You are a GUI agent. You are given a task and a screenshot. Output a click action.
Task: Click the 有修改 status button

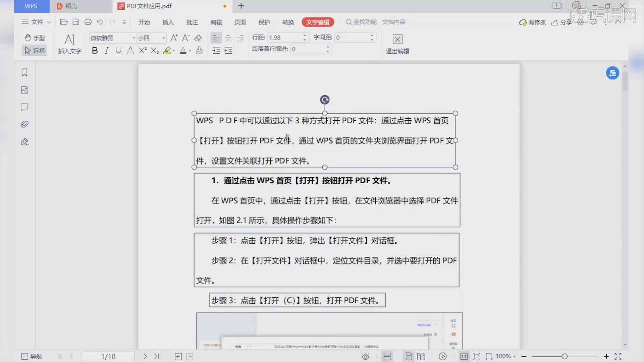[532, 22]
